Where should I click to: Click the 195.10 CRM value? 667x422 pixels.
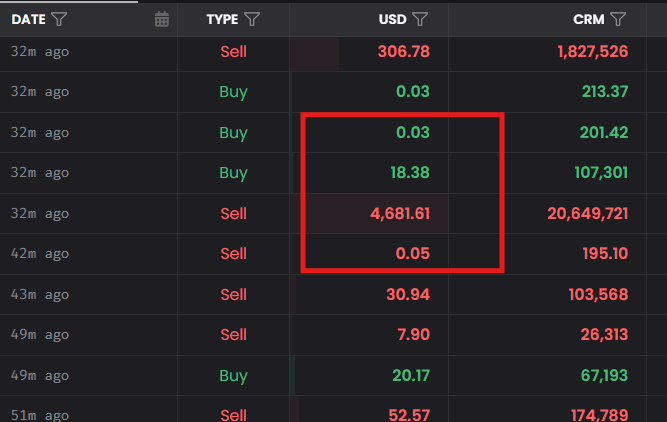[x=605, y=254]
